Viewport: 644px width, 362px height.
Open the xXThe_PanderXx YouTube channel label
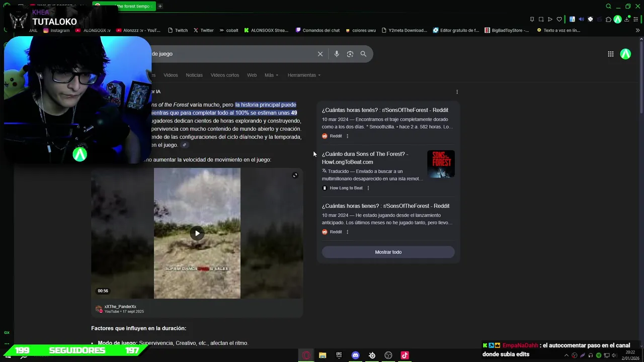tap(120, 306)
